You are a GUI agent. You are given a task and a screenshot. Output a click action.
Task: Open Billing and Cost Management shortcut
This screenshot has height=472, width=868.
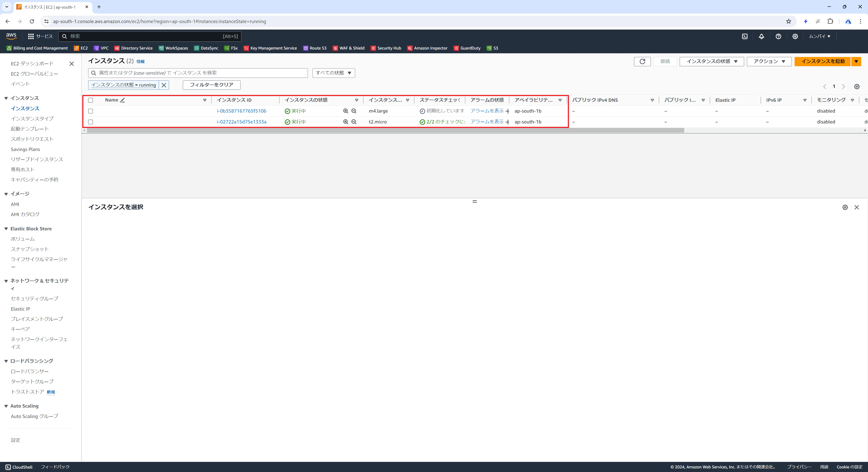point(37,48)
